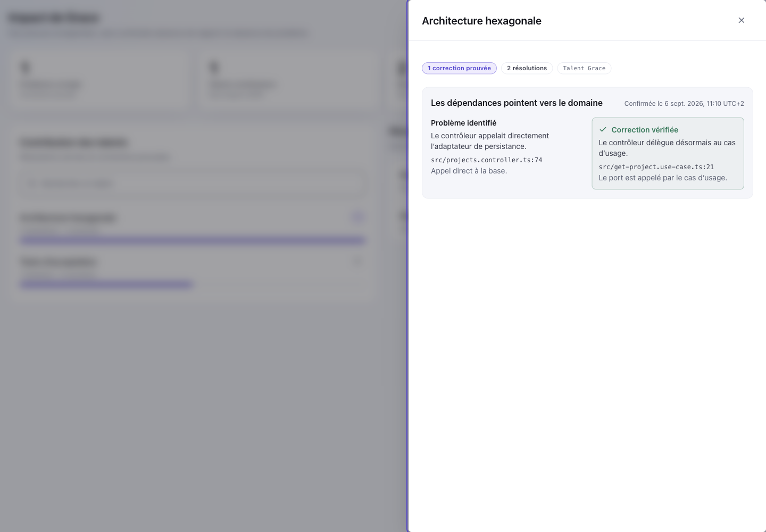Click the 'Talent Grace' tag
766x532 pixels.
coord(584,68)
